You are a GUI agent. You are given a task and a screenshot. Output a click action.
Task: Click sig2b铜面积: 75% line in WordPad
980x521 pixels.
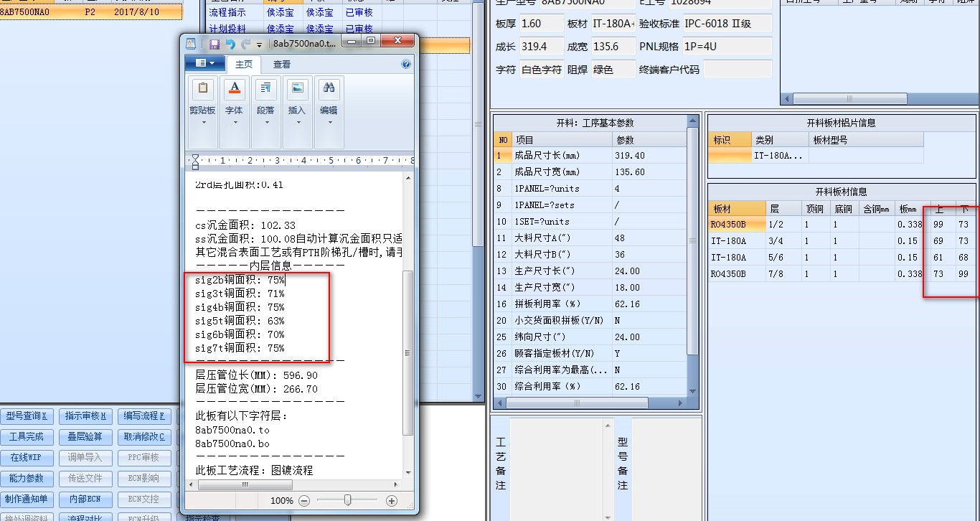pos(240,280)
